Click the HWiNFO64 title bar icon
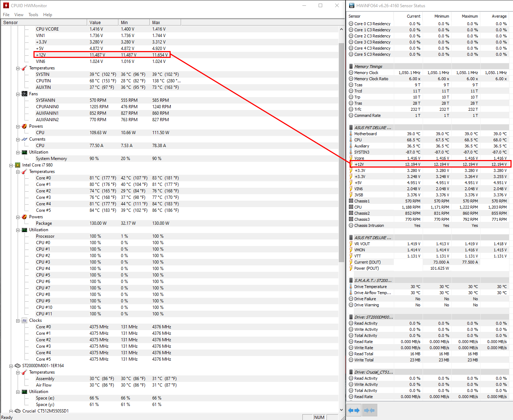This screenshot has height=420, width=513. pos(351,5)
